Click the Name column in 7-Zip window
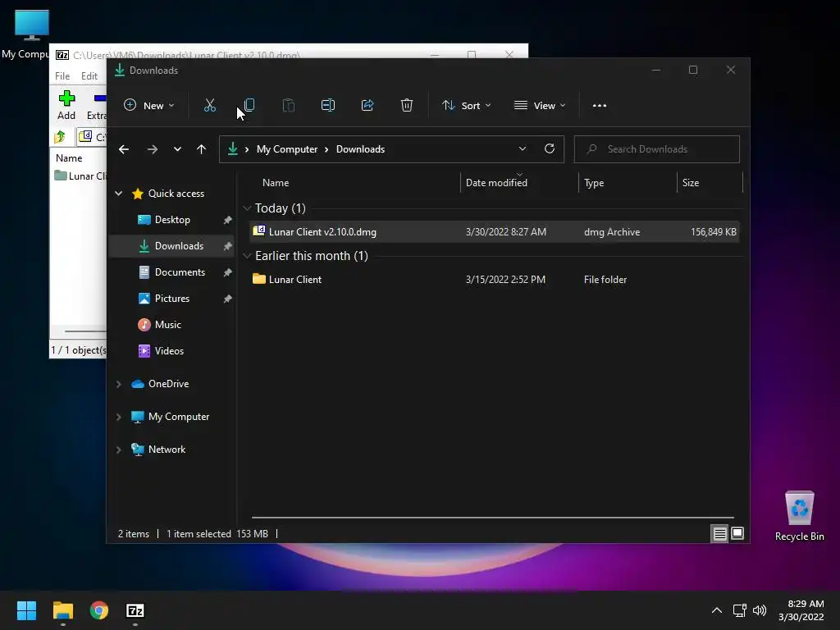The height and width of the screenshot is (630, 840). pyautogui.click(x=69, y=158)
